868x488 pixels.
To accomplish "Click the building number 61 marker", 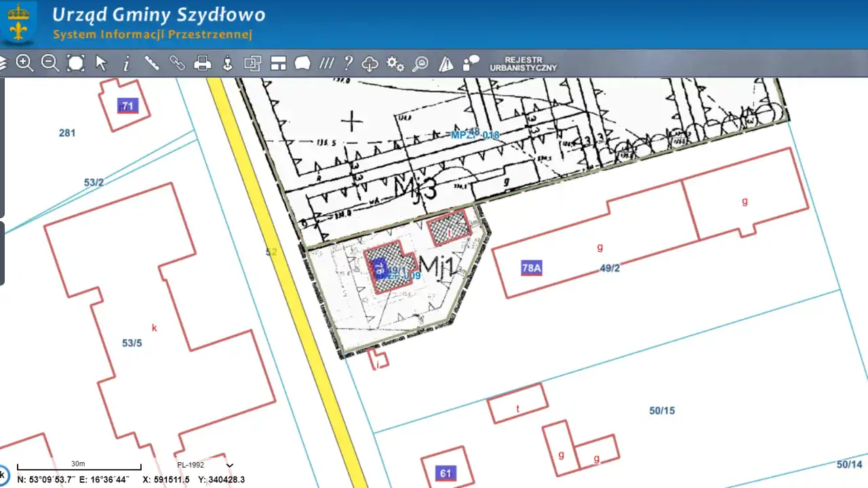I will tap(446, 473).
